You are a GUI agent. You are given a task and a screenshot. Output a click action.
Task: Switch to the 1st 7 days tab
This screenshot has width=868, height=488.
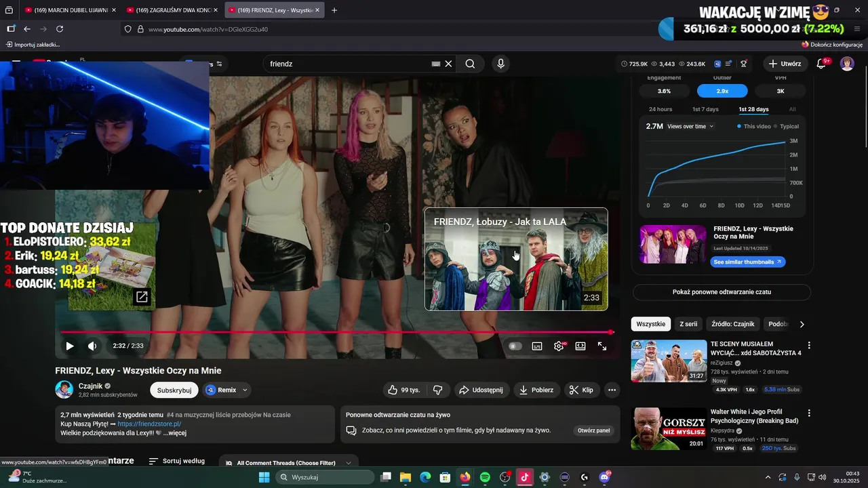[x=705, y=109]
